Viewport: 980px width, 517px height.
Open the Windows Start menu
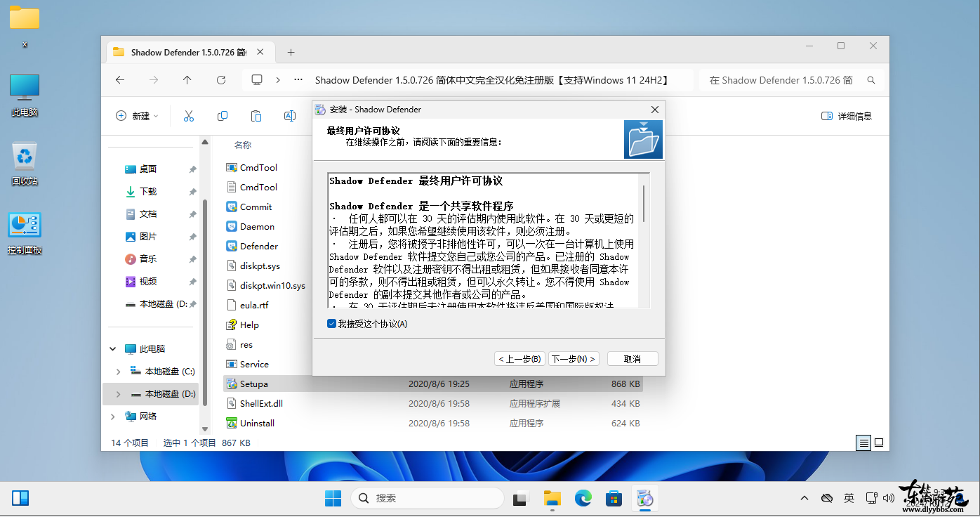click(x=333, y=498)
